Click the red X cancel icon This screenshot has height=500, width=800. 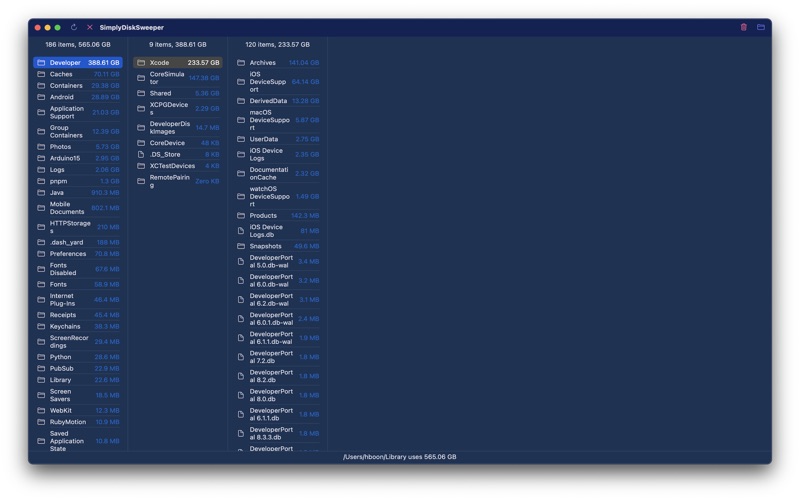coord(90,27)
